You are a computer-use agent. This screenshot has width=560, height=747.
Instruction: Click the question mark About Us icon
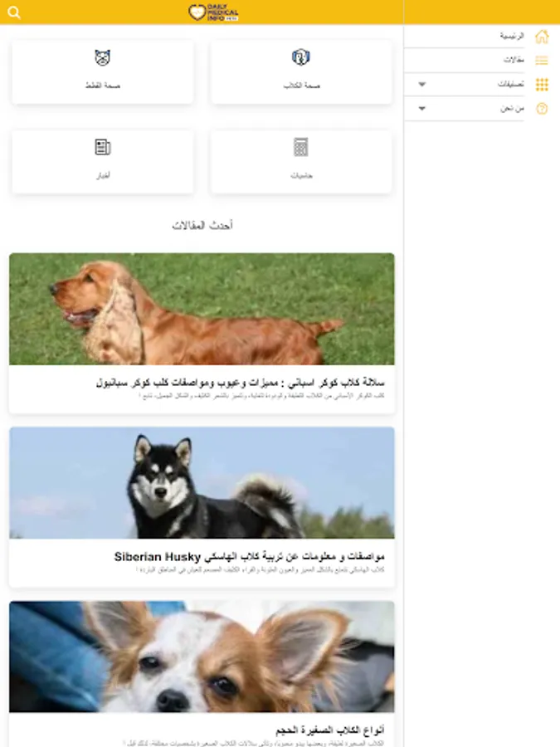[x=542, y=109]
